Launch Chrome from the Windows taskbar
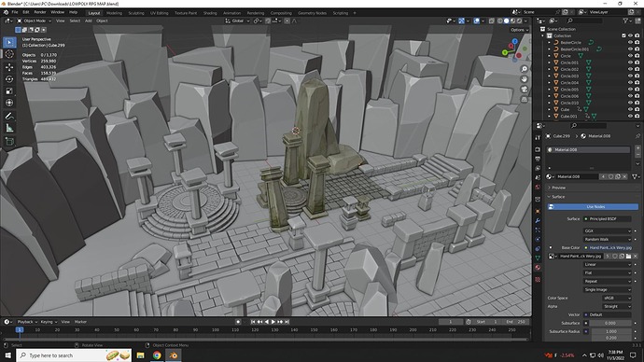This screenshot has width=644, height=362. [x=157, y=355]
